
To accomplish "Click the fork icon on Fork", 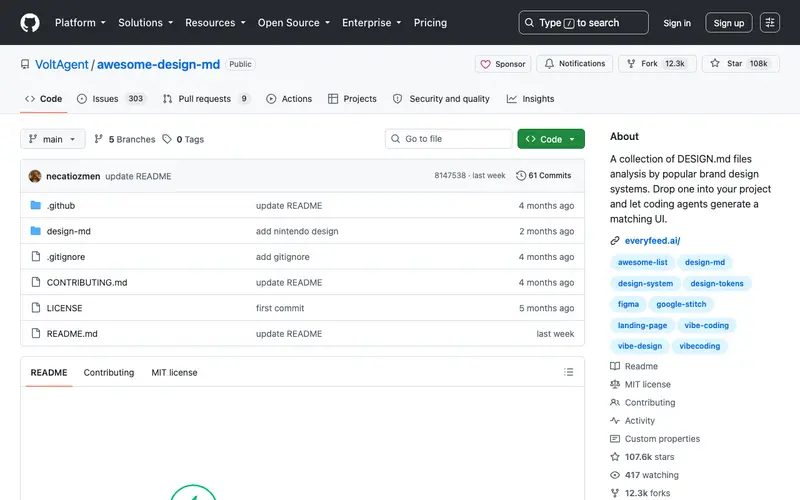I will 631,64.
